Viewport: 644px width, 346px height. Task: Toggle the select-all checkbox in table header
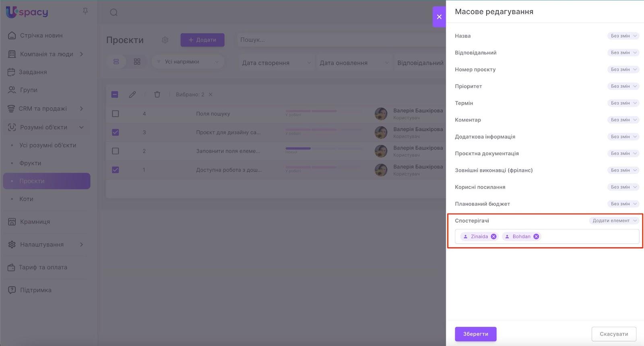pyautogui.click(x=115, y=95)
